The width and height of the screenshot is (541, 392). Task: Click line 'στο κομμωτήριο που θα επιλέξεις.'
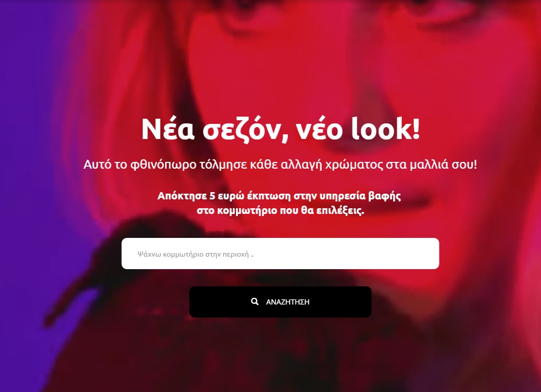point(280,210)
